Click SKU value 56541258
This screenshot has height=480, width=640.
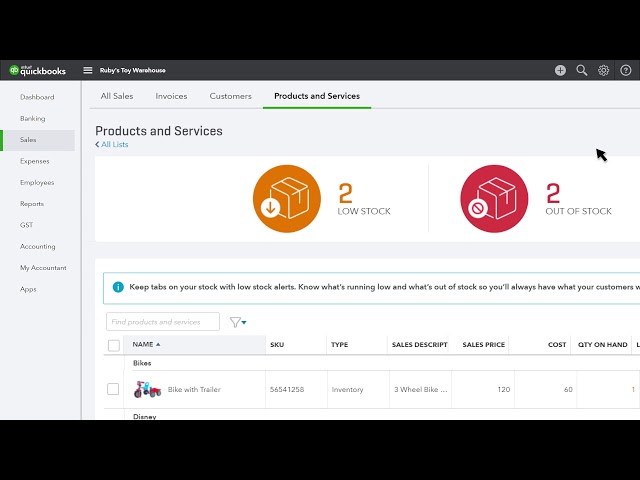coord(287,389)
